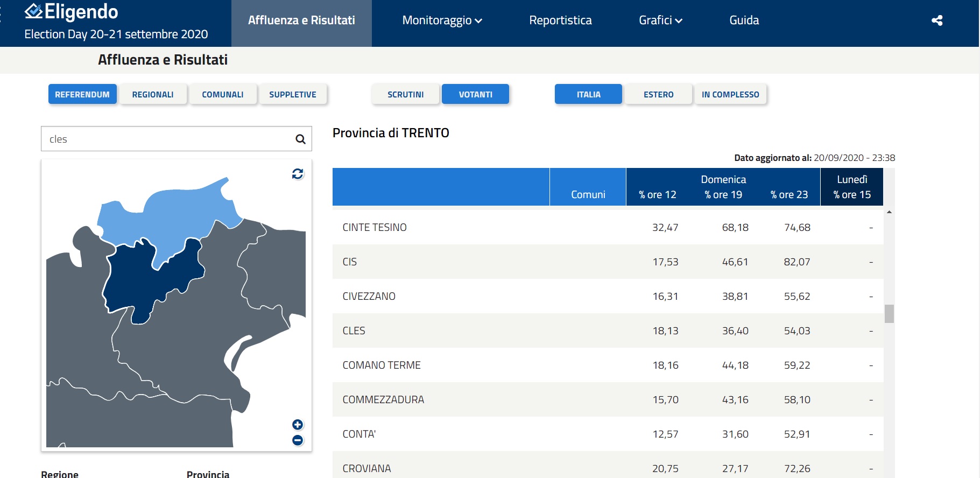The image size is (980, 478).
Task: Click the search field containing cles
Action: point(167,139)
